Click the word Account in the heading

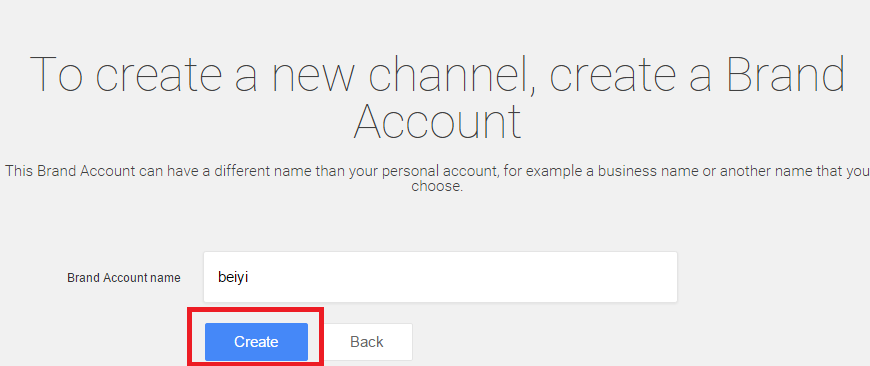(x=437, y=122)
